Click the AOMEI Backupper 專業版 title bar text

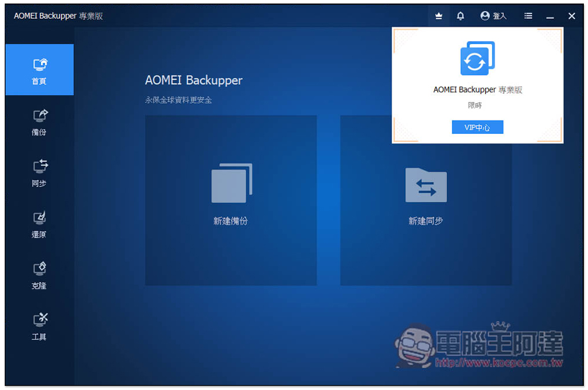pos(58,16)
